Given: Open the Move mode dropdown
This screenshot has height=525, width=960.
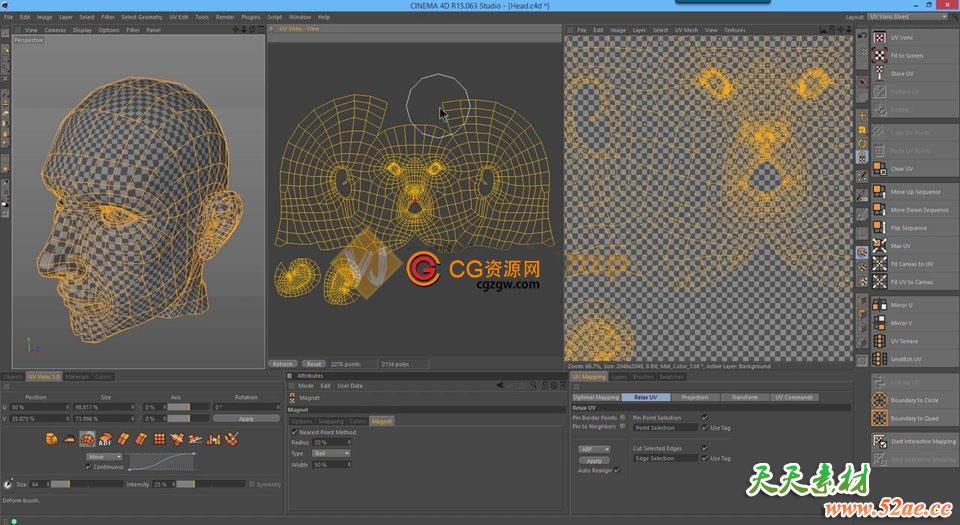Looking at the screenshot, I should click(104, 456).
